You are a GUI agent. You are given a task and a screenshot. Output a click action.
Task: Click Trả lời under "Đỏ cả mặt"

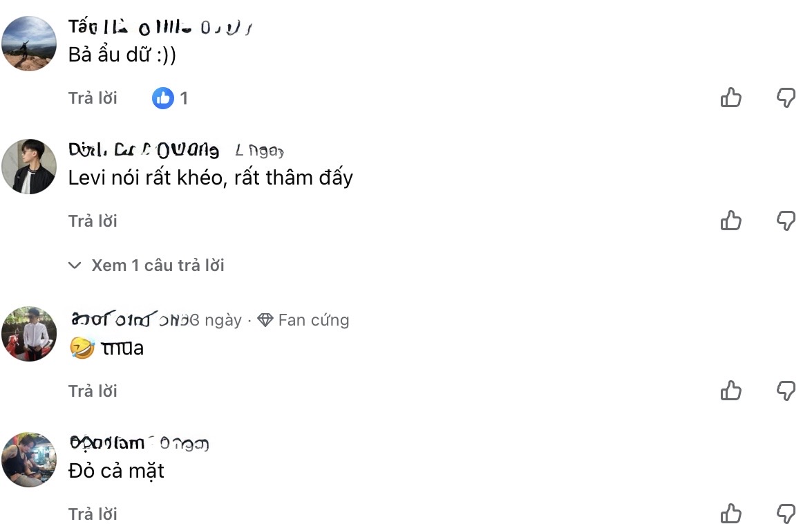93,514
